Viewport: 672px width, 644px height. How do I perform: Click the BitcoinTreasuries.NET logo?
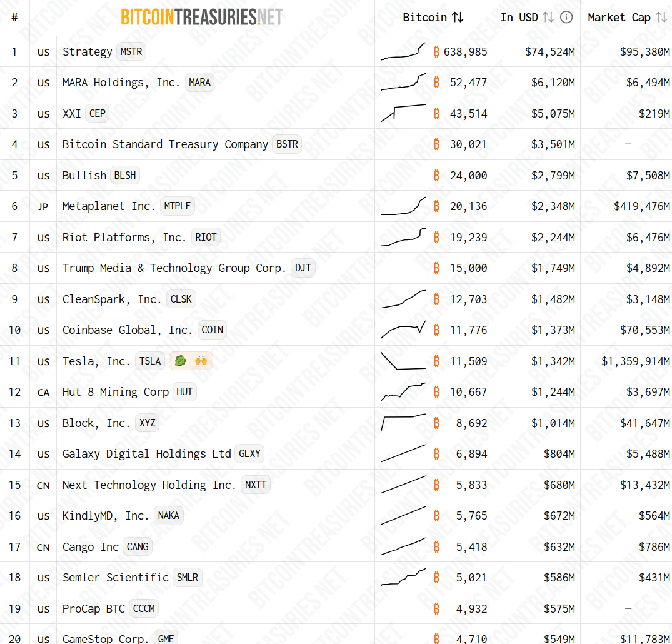(x=202, y=17)
